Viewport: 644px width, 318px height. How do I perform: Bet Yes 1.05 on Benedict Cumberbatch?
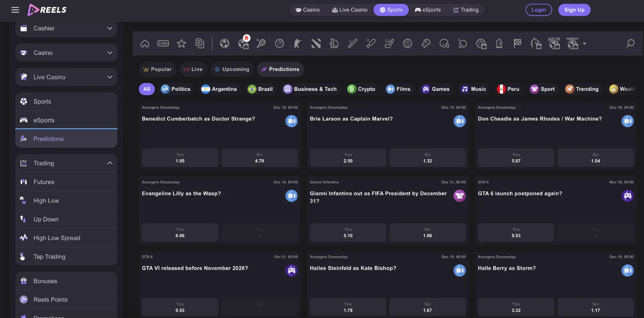point(180,158)
